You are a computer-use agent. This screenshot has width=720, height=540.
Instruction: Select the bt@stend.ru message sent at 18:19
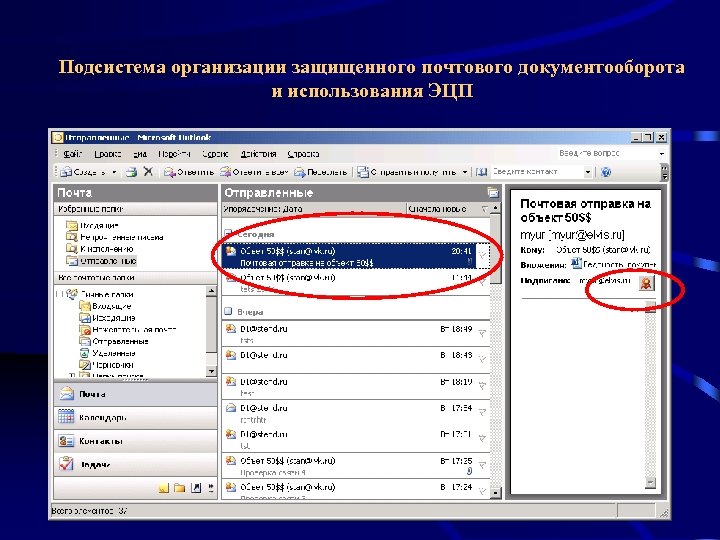pos(356,387)
